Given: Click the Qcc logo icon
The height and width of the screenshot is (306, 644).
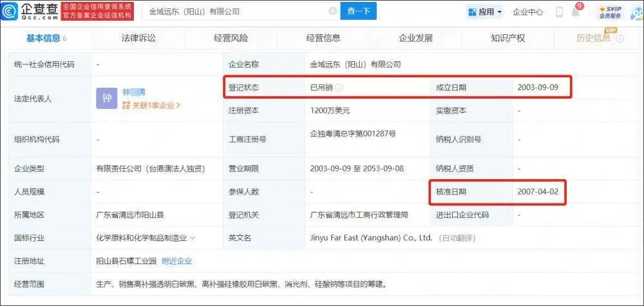Looking at the screenshot, I should click(x=9, y=12).
